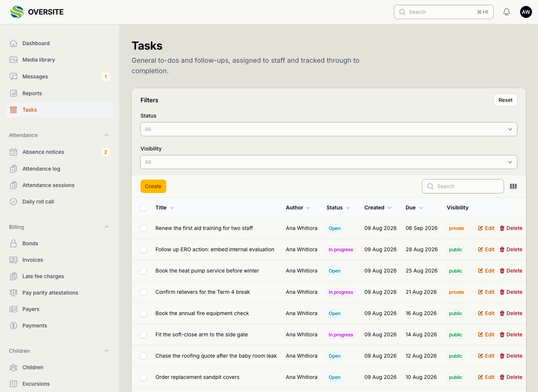Click the Create task button

[x=153, y=186]
